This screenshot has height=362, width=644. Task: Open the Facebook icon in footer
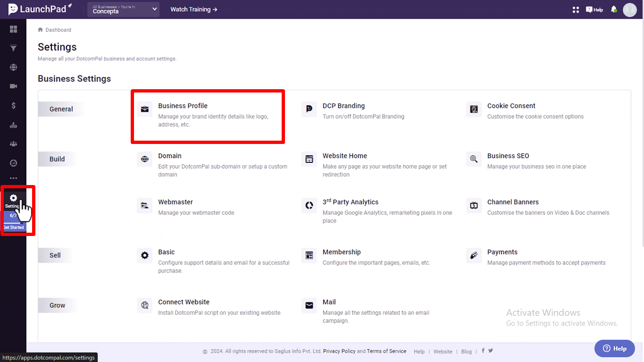point(483,351)
